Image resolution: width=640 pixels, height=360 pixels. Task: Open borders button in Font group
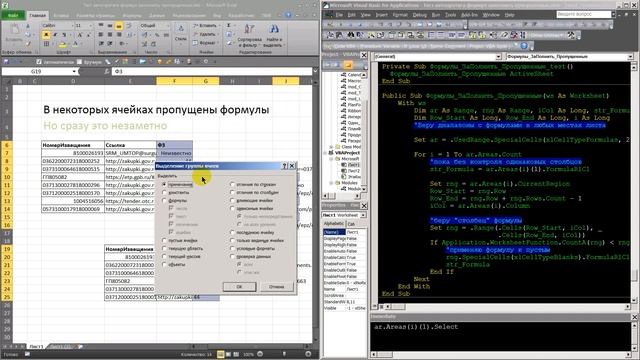click(x=47, y=44)
